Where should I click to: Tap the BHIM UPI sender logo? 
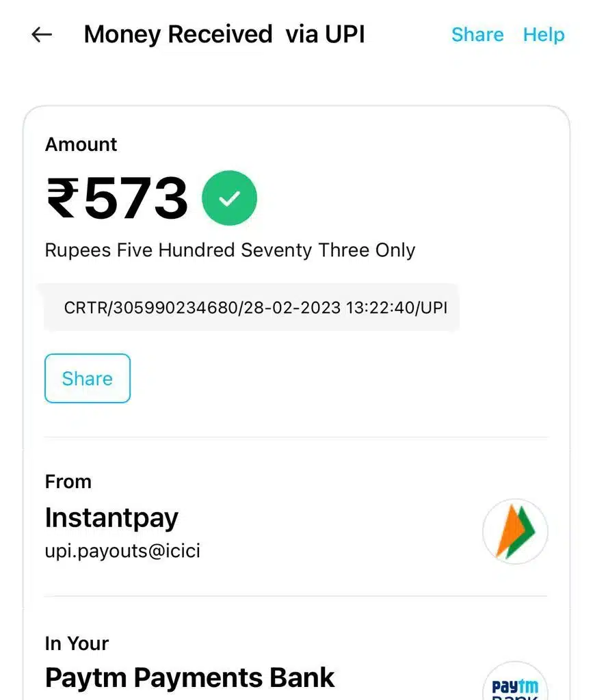tap(515, 531)
